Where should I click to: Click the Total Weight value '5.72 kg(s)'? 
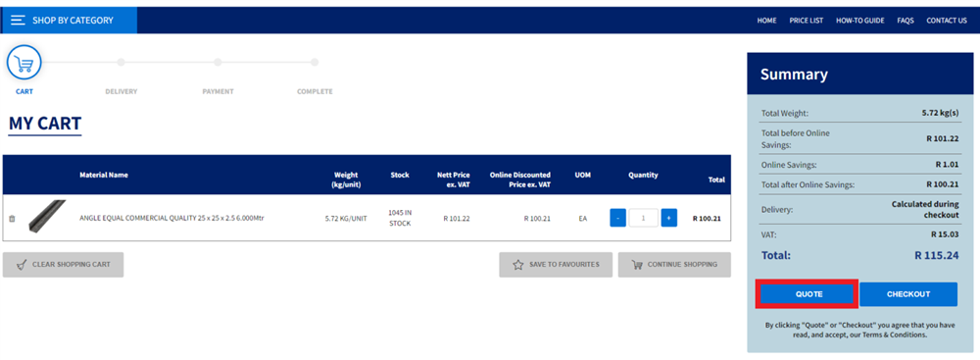pos(940,114)
